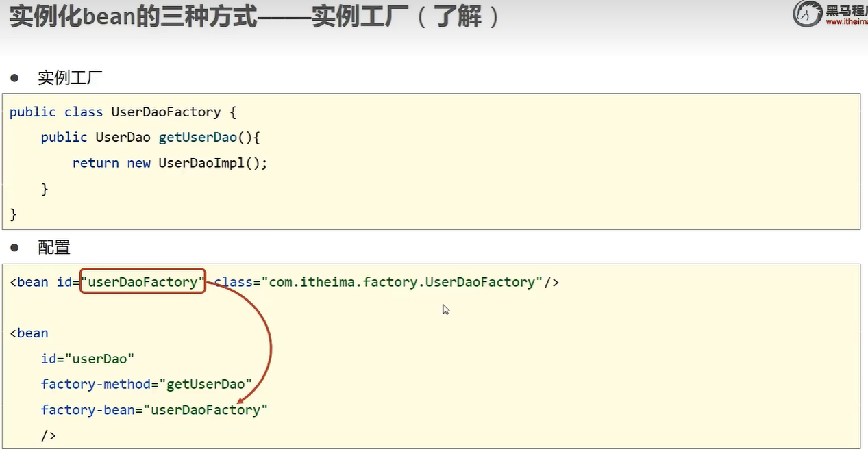868x460 pixels.
Task: Click the UserDaoFactory name after "public class"
Action: point(166,112)
